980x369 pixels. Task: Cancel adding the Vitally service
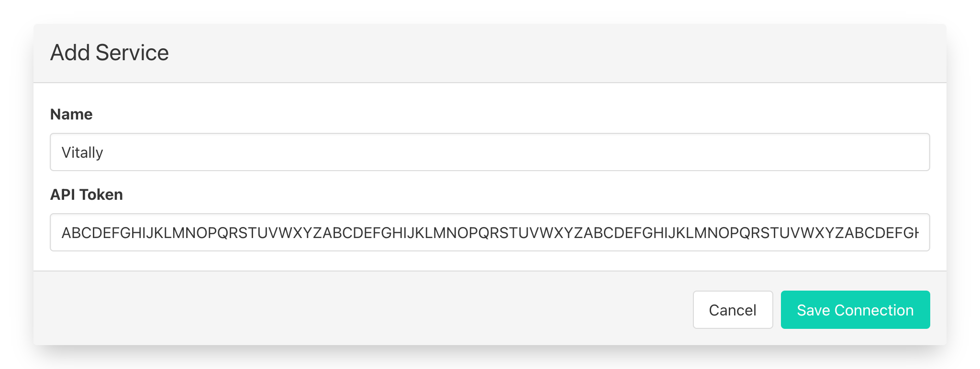point(733,310)
